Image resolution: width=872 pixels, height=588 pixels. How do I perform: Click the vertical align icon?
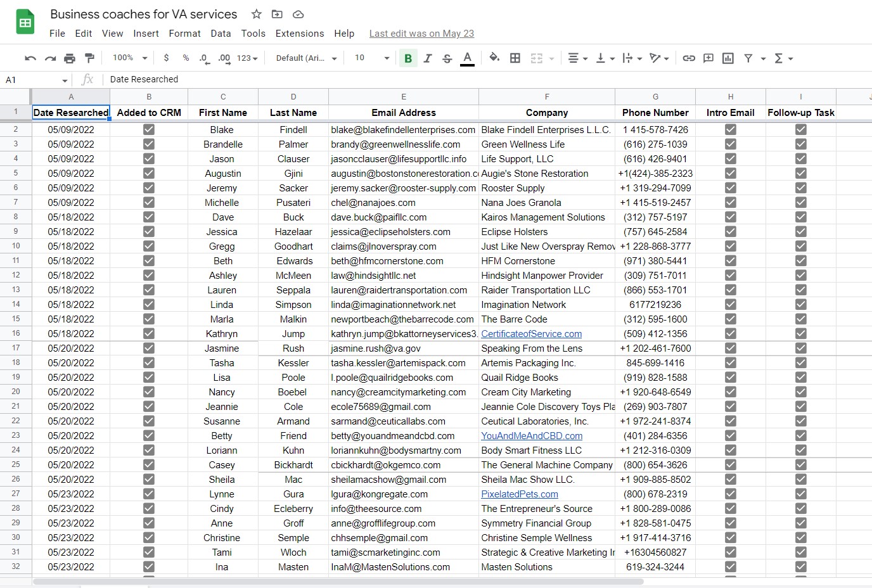coord(600,58)
